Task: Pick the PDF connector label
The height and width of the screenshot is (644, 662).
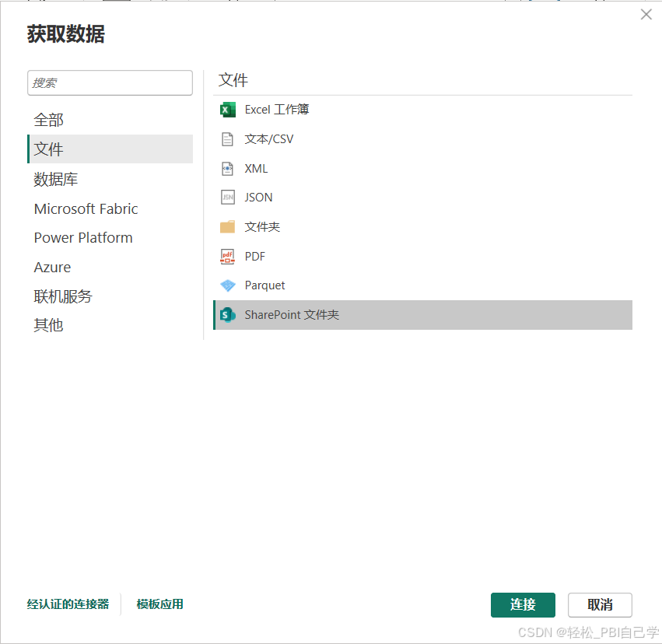Action: [255, 256]
